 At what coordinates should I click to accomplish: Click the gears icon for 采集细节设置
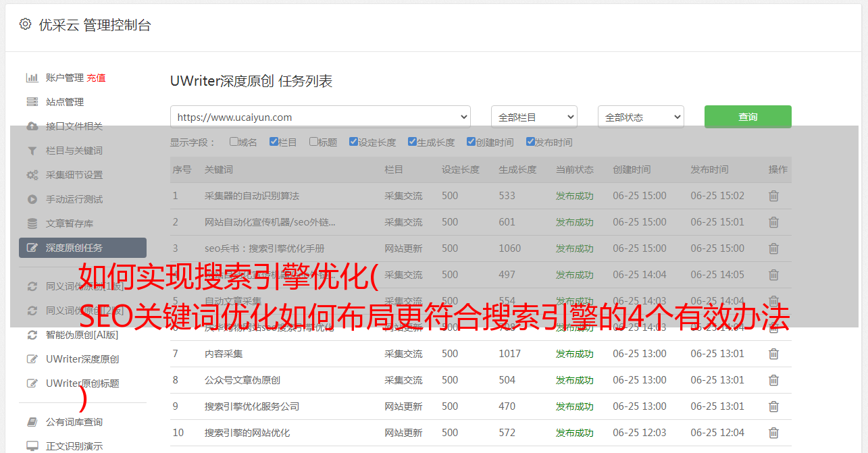32,175
